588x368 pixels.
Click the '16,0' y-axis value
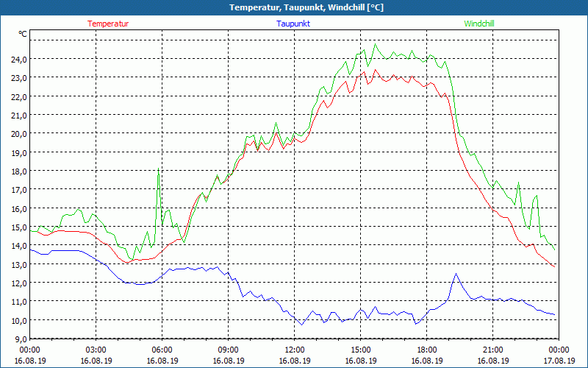click(x=19, y=208)
